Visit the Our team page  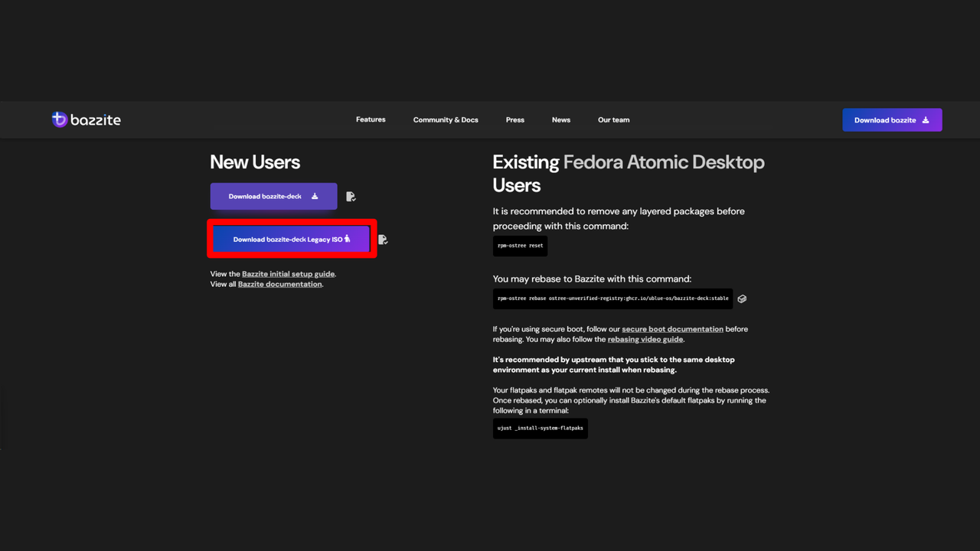(x=614, y=120)
